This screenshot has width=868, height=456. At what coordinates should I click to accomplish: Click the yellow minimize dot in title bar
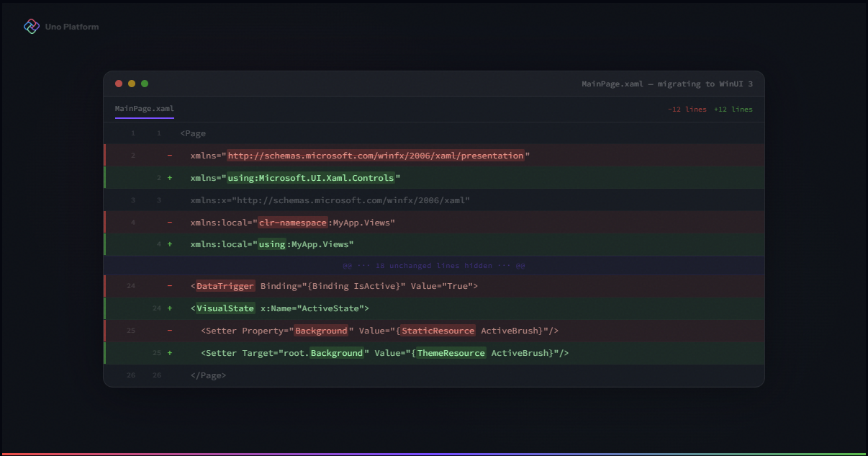132,84
